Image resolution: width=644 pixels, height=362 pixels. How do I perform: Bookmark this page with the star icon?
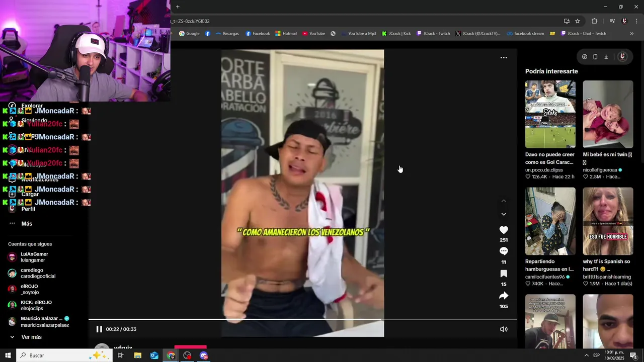578,21
